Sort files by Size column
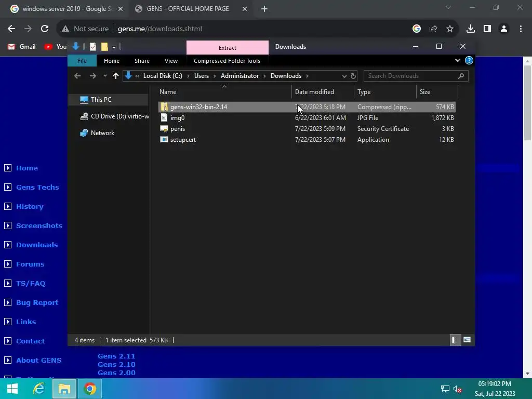 click(437, 92)
